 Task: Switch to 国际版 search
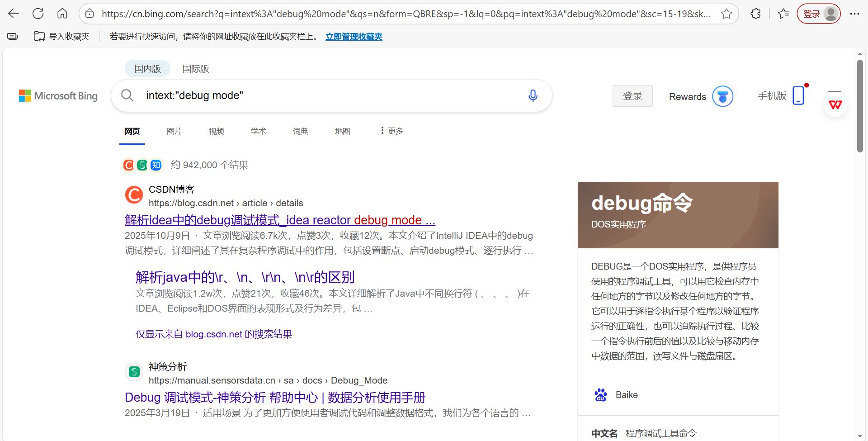coord(195,68)
